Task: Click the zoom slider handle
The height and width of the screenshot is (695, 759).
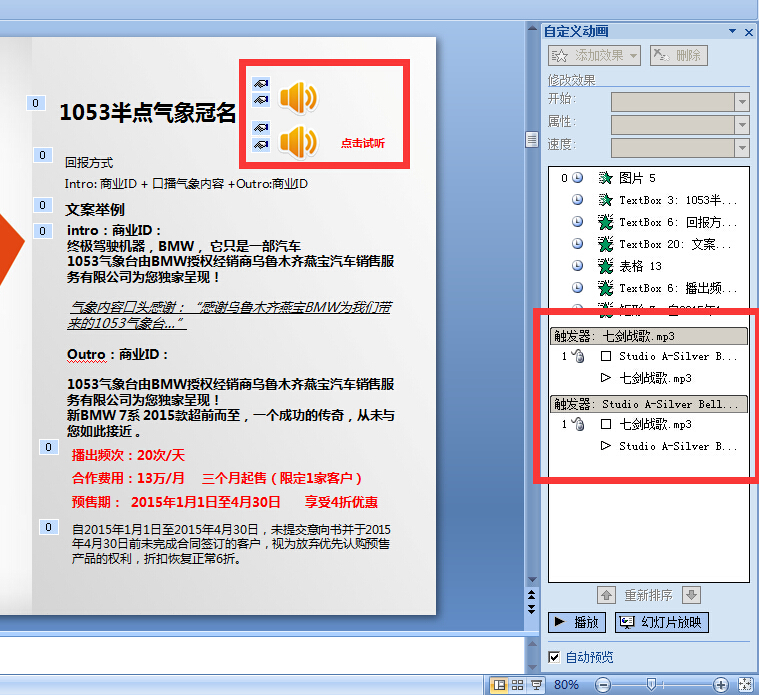Action: [651, 684]
